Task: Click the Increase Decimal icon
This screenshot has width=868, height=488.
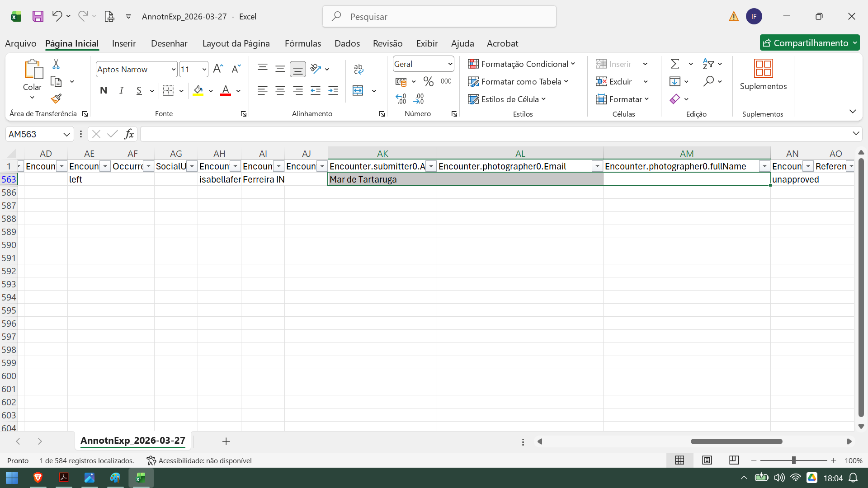Action: point(401,99)
